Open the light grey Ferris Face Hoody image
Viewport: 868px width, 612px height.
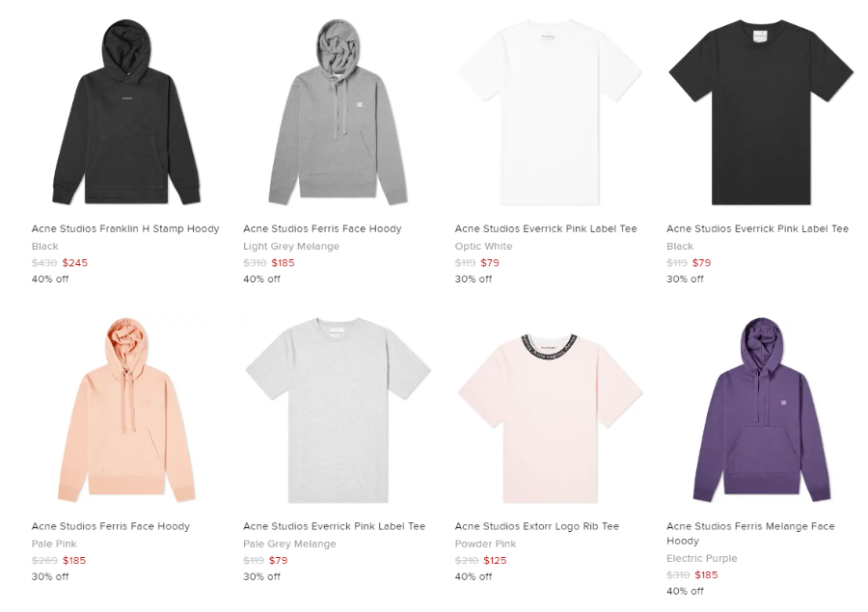tap(338, 113)
